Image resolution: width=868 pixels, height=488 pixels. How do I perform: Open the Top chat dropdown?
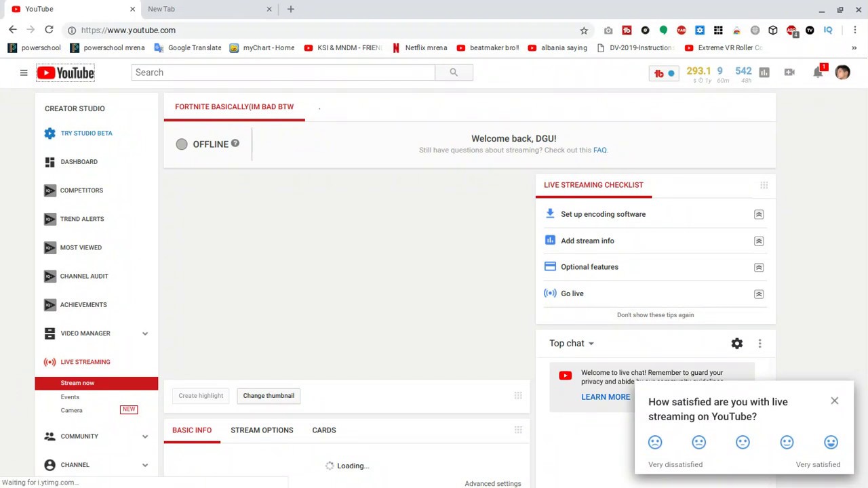click(572, 344)
